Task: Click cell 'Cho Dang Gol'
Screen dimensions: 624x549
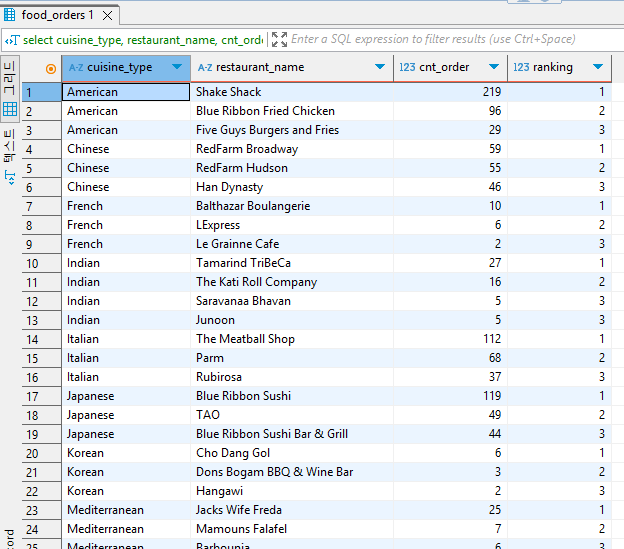Action: coord(292,453)
